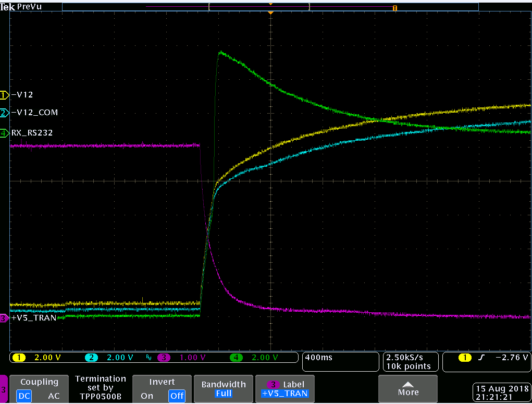Click the 21:21:21 time readout

coord(494,397)
